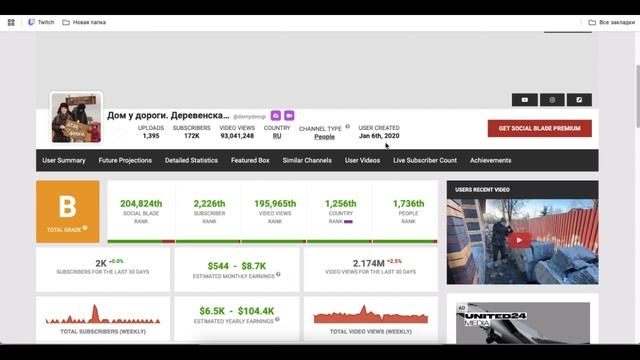The height and width of the screenshot is (360, 640).
Task: Click the B Total Grade box
Action: pyautogui.click(x=68, y=211)
